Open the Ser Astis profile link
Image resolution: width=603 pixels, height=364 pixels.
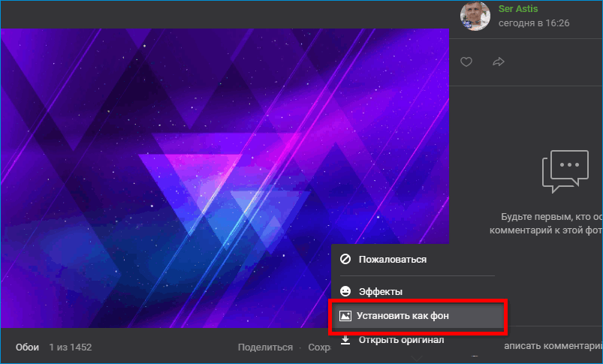pyautogui.click(x=518, y=9)
